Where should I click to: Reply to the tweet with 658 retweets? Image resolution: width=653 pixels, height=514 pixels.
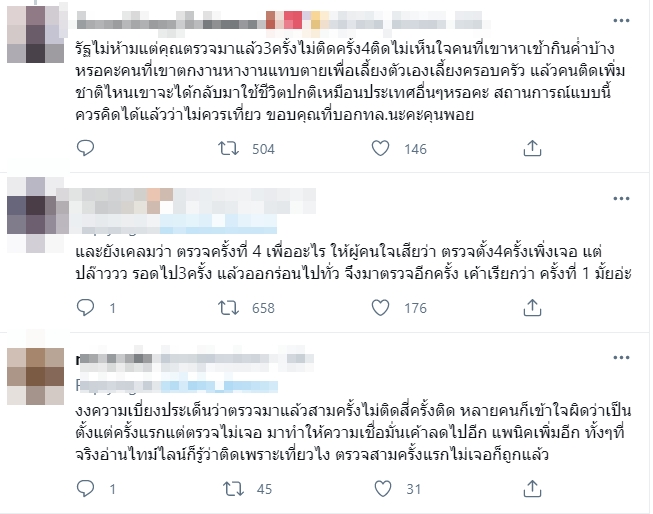coord(85,307)
